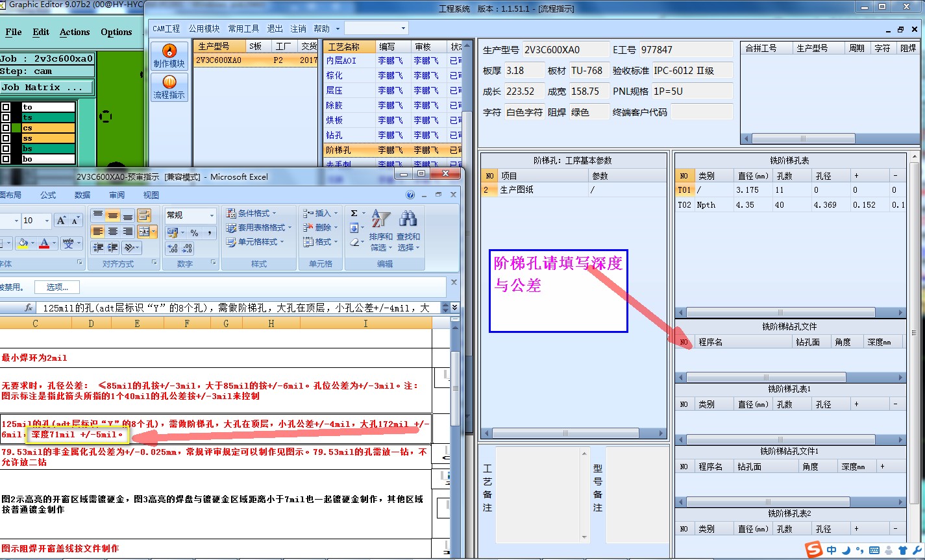Viewport: 925px width, 560px height.
Task: Toggle checkbox for layer bs
Action: (6, 149)
